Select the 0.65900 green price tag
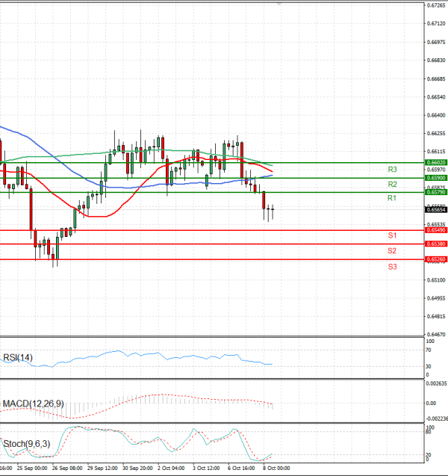 pyautogui.click(x=436, y=178)
